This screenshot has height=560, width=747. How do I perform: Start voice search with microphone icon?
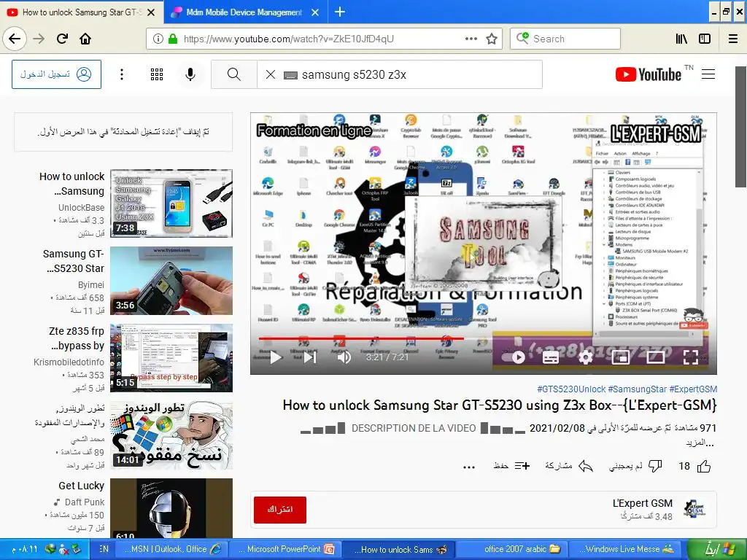(190, 74)
